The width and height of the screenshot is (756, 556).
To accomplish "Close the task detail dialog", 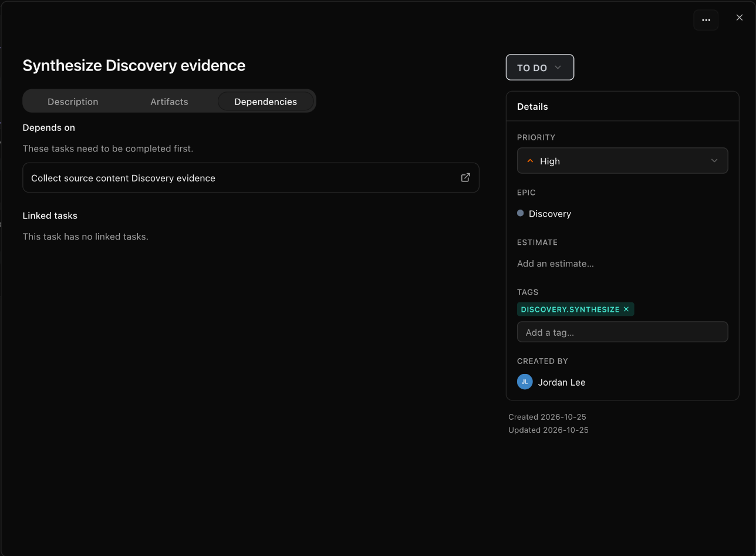I will [x=740, y=18].
